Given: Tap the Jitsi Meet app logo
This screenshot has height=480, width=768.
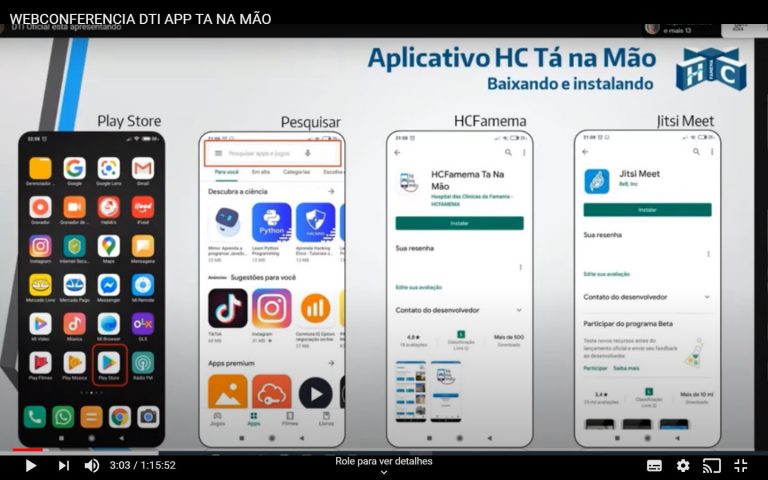Looking at the screenshot, I should [597, 181].
